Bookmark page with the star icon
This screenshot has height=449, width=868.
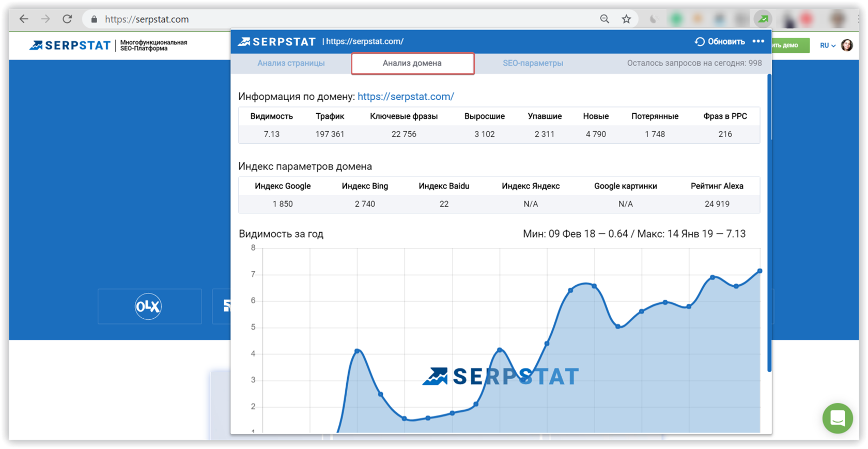point(626,19)
